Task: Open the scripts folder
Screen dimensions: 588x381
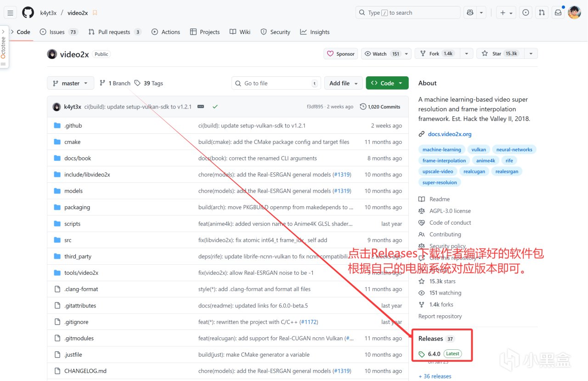Action: point(72,224)
